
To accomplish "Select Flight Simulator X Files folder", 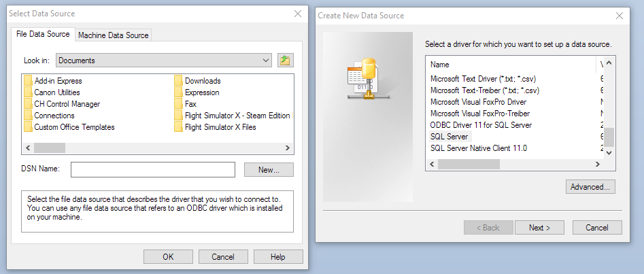I will (215, 127).
